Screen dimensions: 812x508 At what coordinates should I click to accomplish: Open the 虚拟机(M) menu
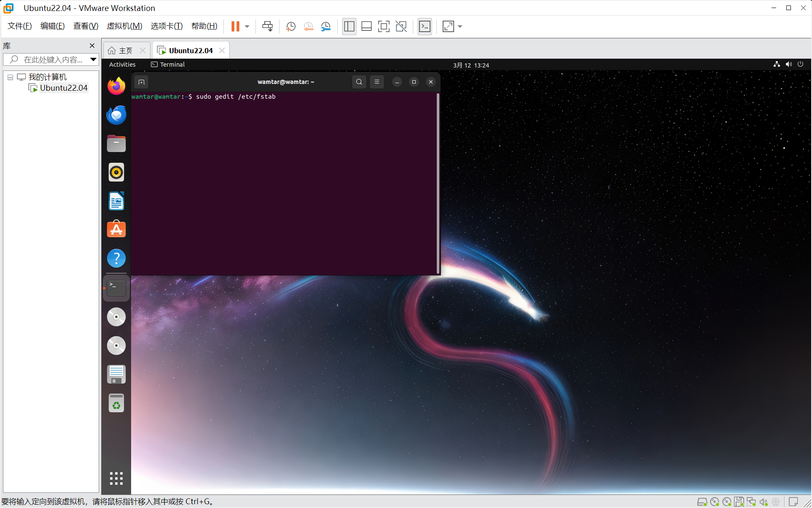click(124, 26)
